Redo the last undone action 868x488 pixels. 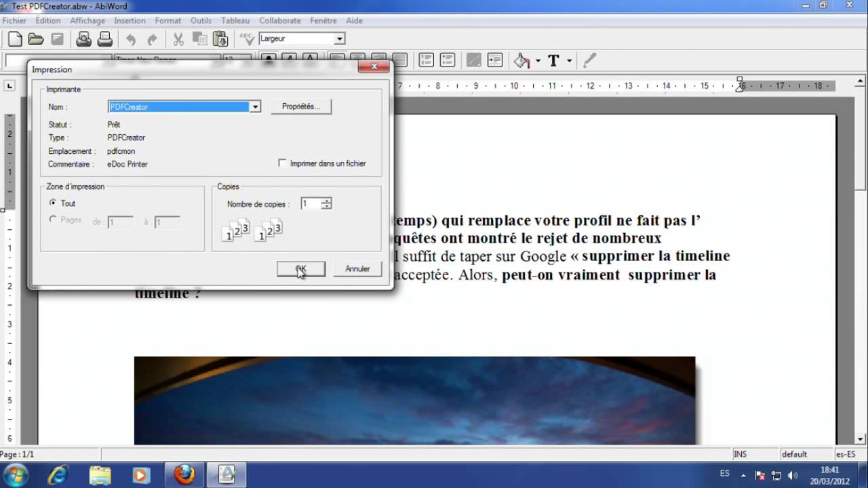[152, 39]
